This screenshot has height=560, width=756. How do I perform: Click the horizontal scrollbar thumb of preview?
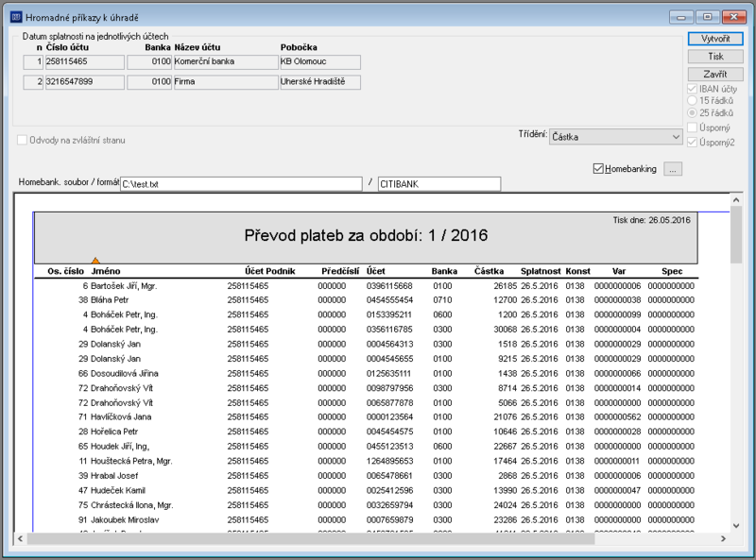tap(311, 539)
